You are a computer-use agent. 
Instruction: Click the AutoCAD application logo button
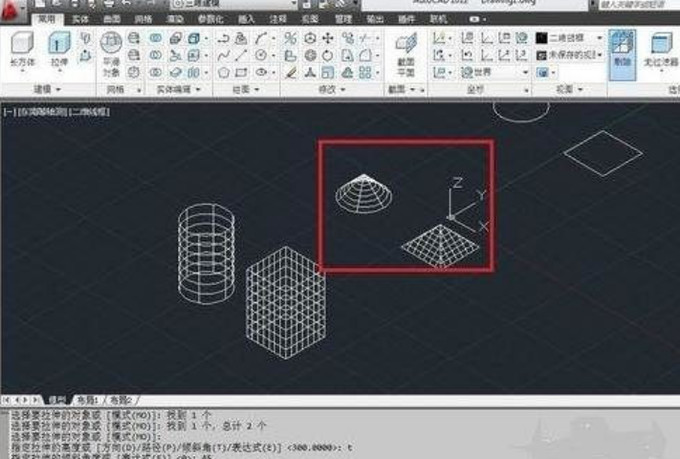[12, 8]
